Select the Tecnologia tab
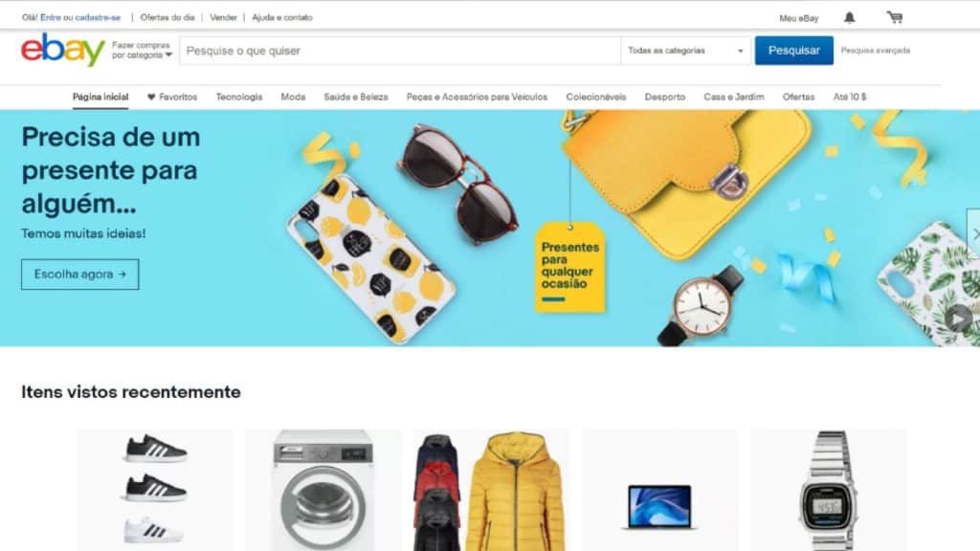The image size is (980, 551). click(238, 97)
